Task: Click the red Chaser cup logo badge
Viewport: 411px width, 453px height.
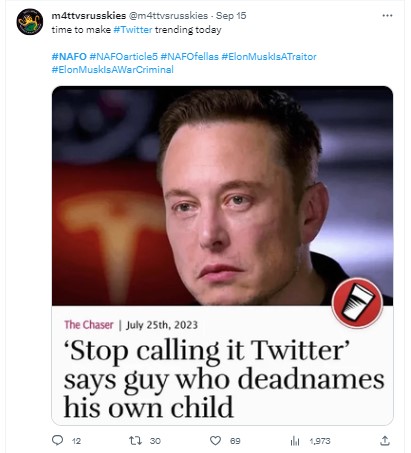Action: tap(357, 303)
